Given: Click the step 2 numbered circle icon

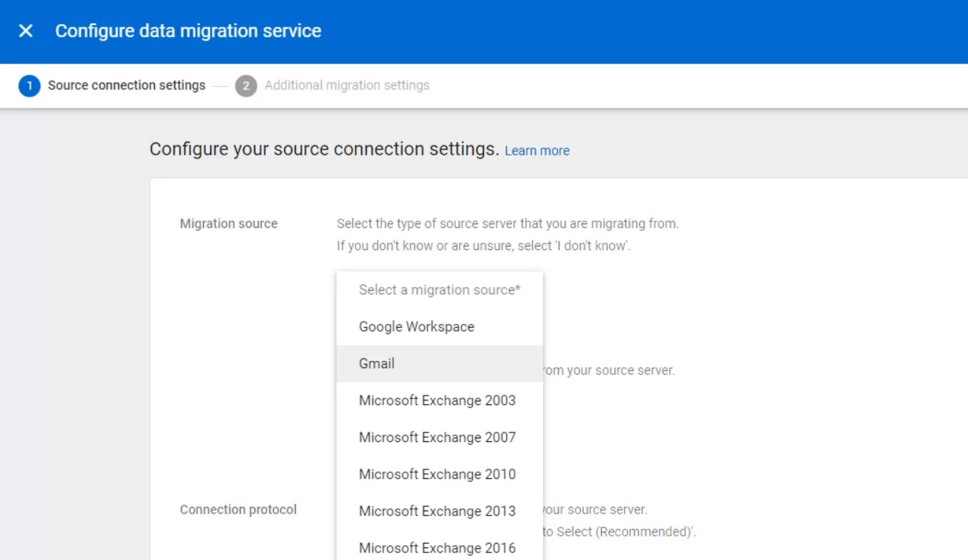Looking at the screenshot, I should click(x=245, y=86).
